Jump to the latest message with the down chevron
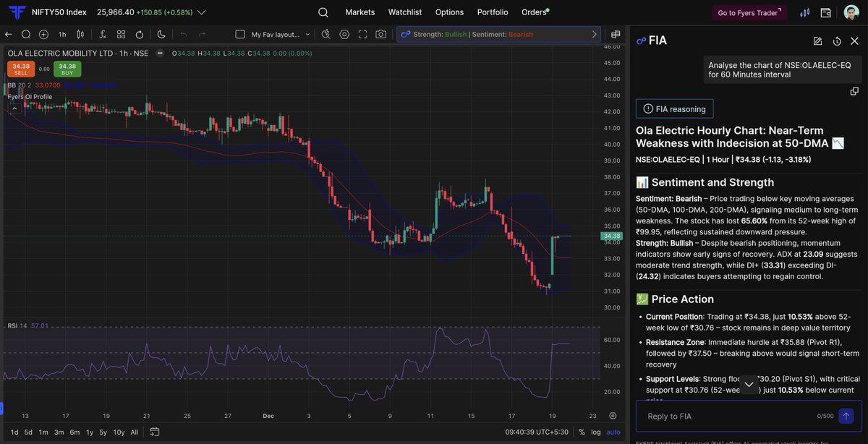This screenshot has width=868, height=444. coord(749,385)
